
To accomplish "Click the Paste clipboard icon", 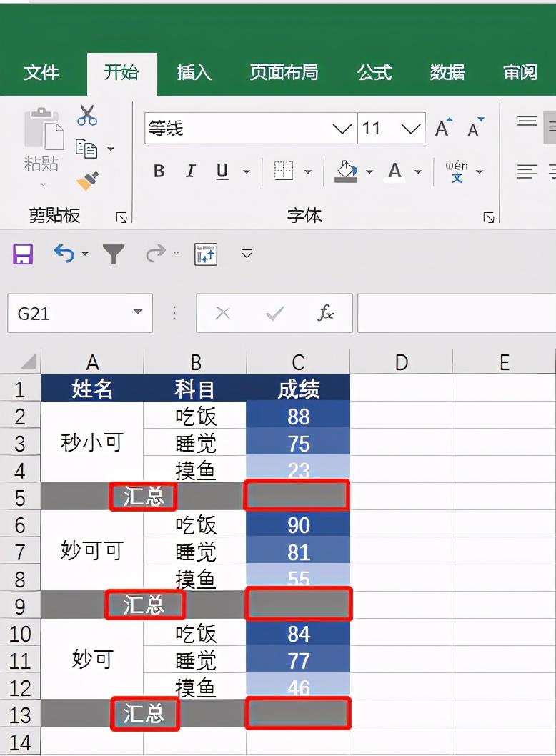I will [x=44, y=129].
